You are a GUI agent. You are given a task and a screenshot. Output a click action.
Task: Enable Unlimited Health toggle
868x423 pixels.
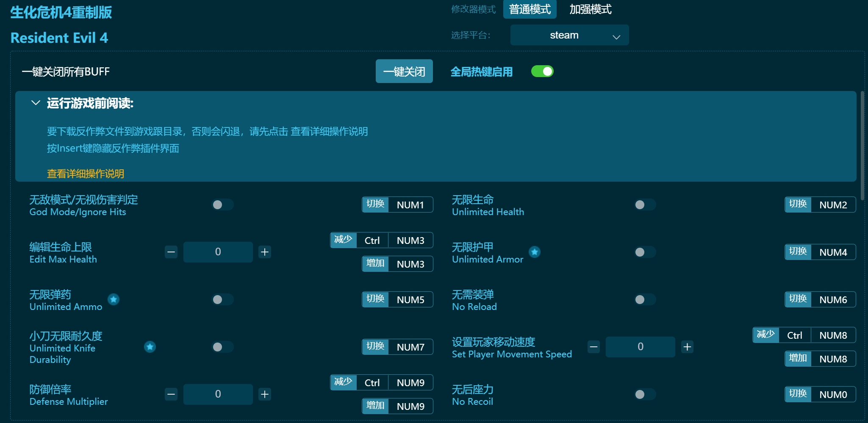[645, 205]
